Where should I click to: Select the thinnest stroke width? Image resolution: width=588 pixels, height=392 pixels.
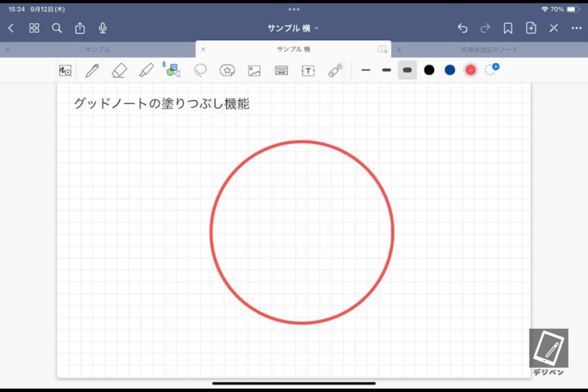[366, 70]
